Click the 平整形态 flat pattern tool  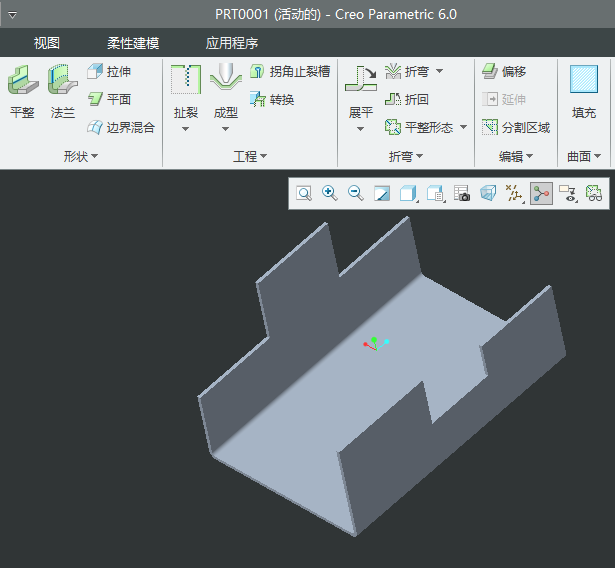(419, 127)
